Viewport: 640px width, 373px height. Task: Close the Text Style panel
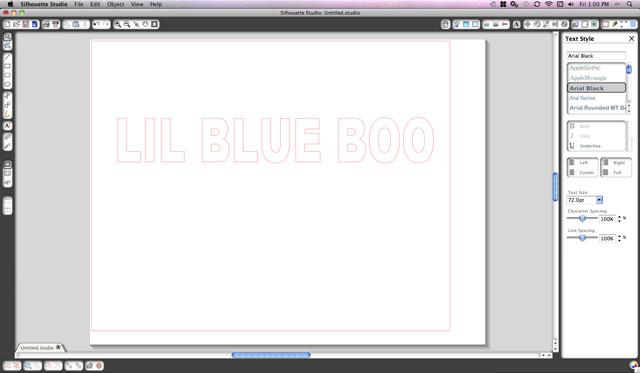coord(631,38)
